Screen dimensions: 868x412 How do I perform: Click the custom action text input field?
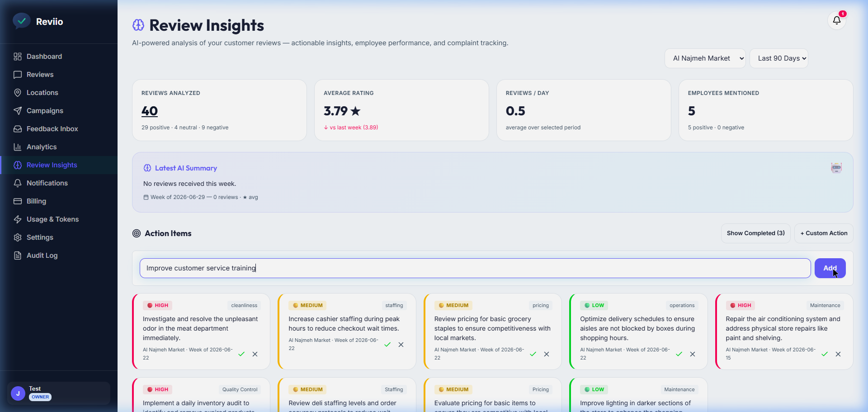tap(475, 268)
